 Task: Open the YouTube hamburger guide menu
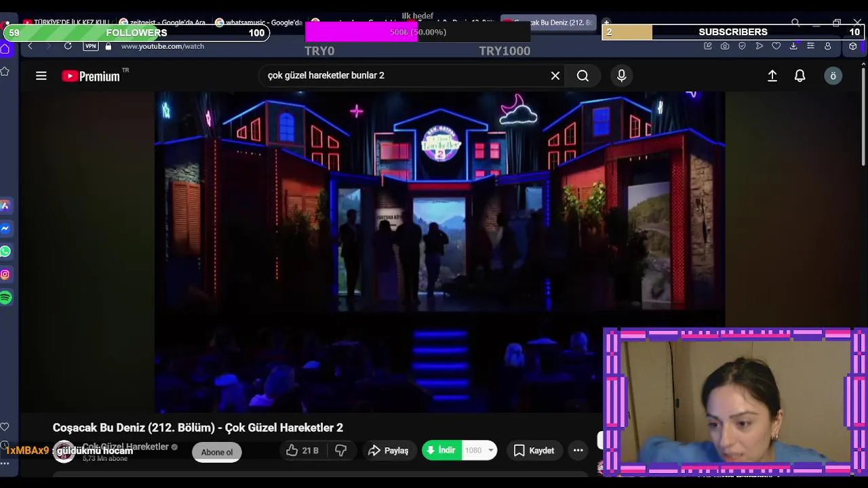pyautogui.click(x=41, y=76)
